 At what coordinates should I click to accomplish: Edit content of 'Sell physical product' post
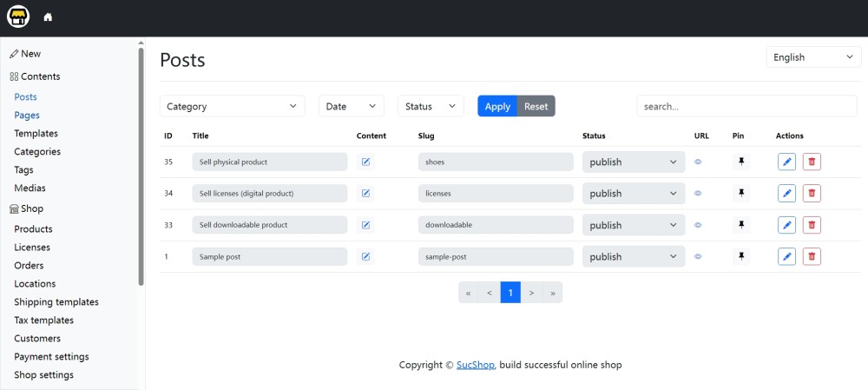365,162
